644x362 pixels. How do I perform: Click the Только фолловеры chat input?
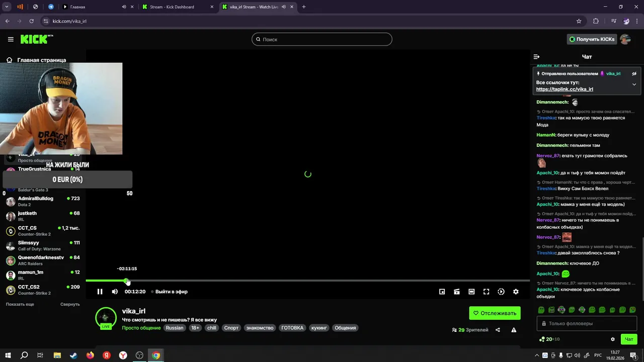[587, 323]
